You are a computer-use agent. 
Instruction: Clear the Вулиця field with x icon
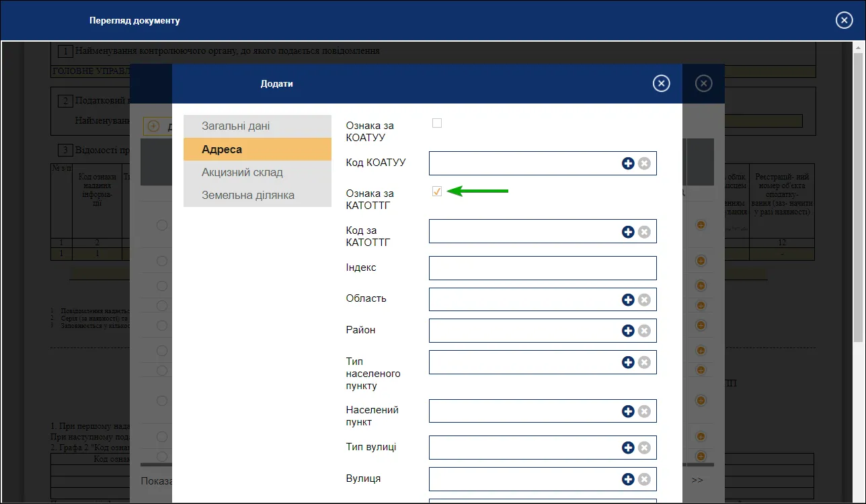click(x=644, y=479)
